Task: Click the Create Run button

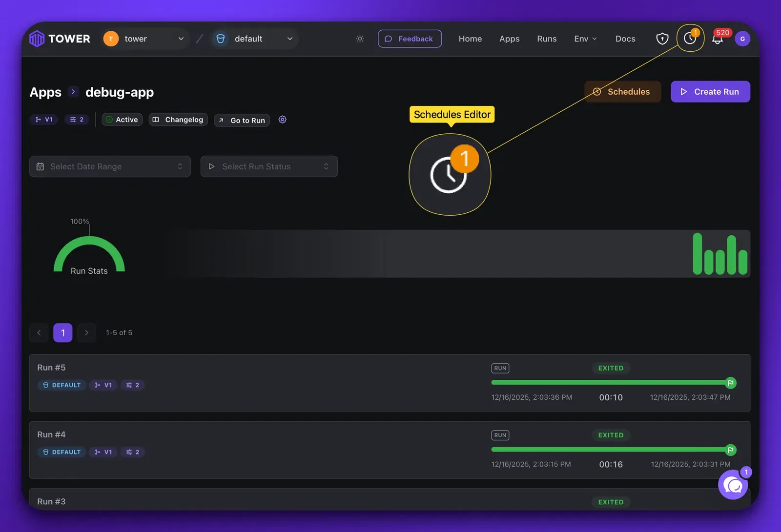Action: pos(710,91)
